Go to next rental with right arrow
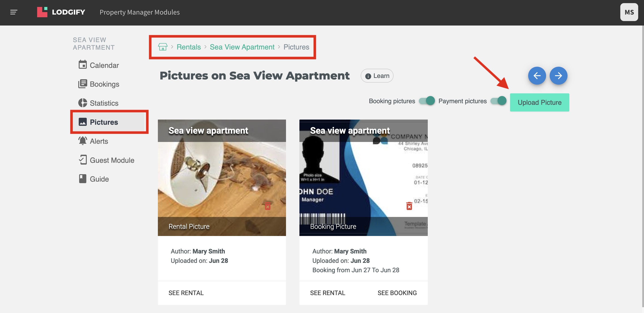 click(x=558, y=75)
